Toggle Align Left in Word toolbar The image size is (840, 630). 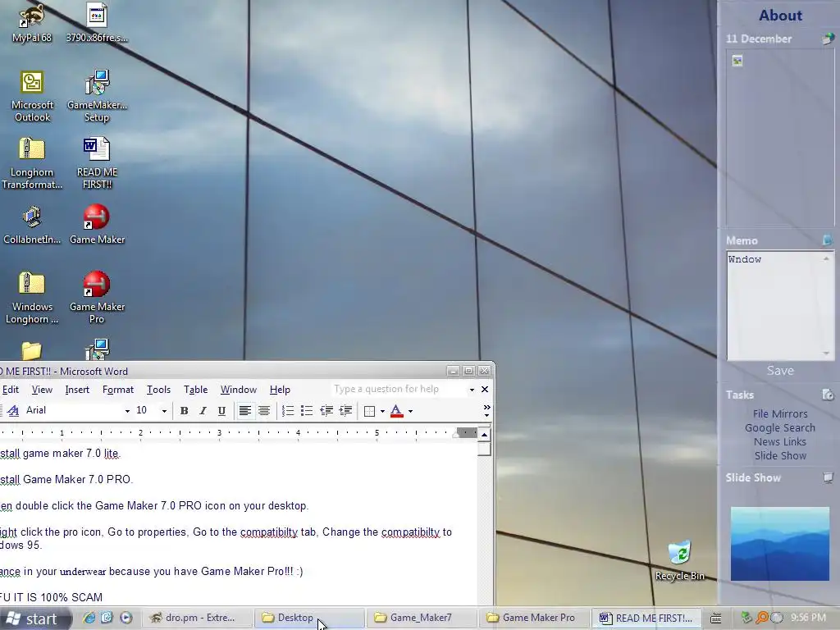tap(244, 411)
